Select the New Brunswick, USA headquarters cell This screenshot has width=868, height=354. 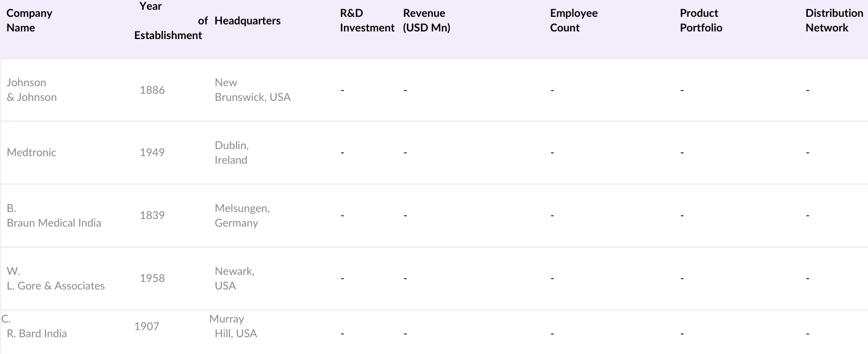[x=252, y=90]
